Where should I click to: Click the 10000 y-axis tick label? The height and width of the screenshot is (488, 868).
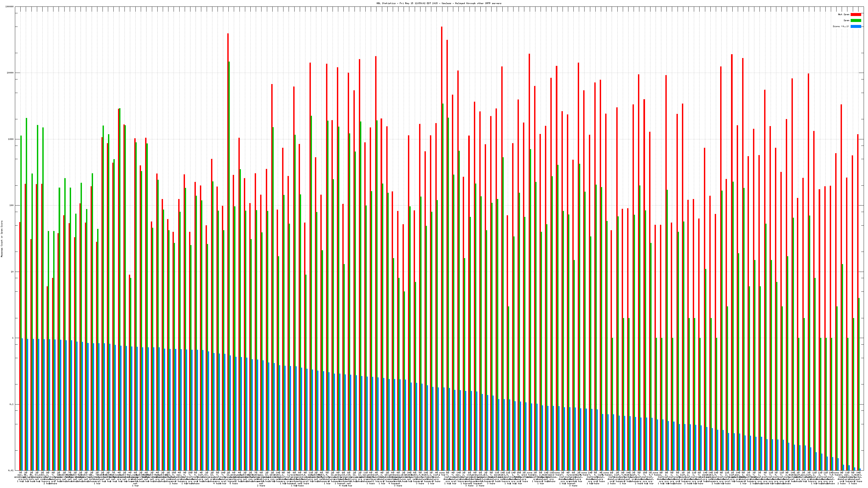[11, 73]
